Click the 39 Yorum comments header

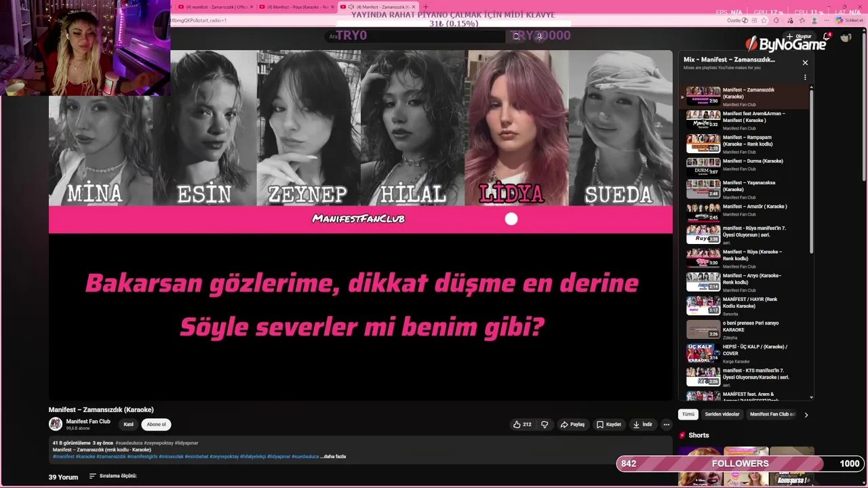(x=63, y=477)
